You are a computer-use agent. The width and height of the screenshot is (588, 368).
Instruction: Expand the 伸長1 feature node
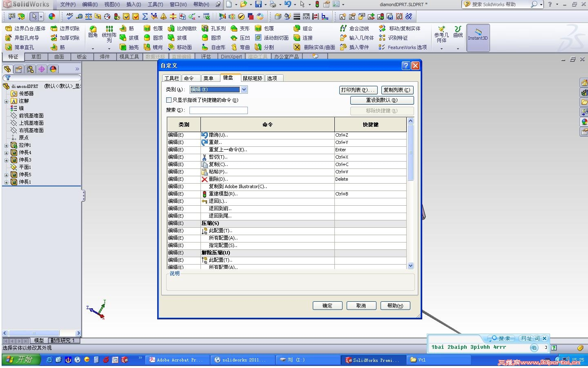(x=6, y=182)
